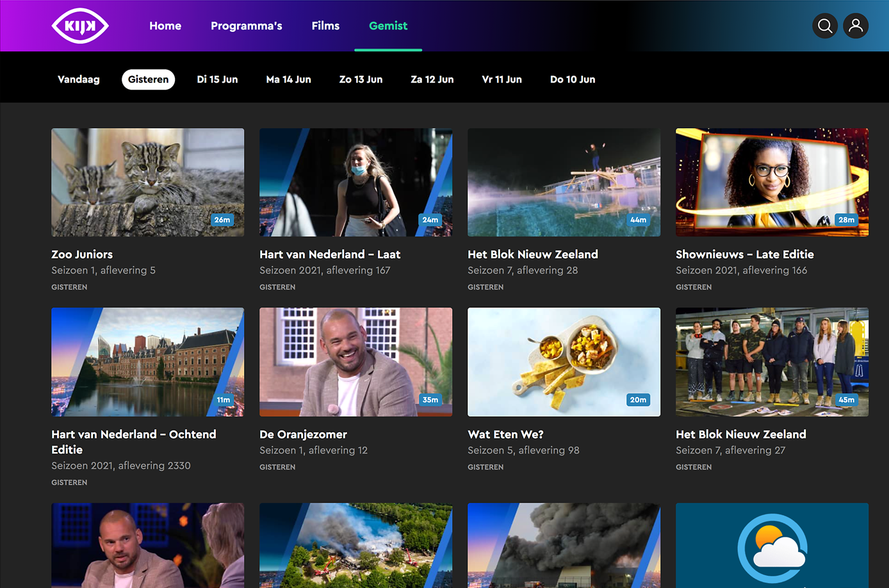
Task: Play the Zoo Juniors cat thumbnail
Action: (147, 183)
